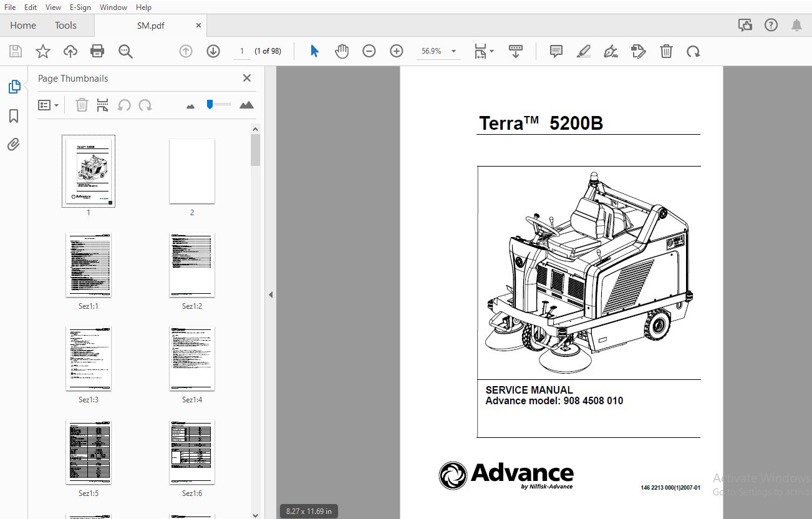Open the Help menu
812x519 pixels.
(x=143, y=7)
